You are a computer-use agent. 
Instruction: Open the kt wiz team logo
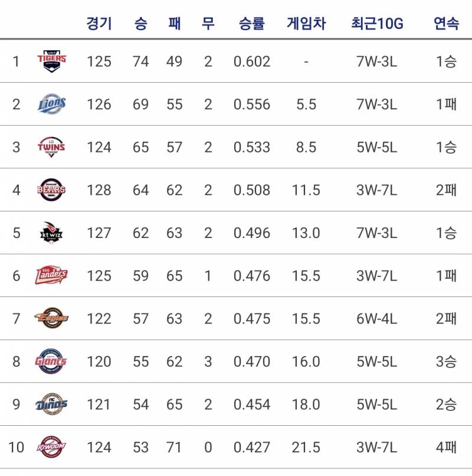point(51,233)
